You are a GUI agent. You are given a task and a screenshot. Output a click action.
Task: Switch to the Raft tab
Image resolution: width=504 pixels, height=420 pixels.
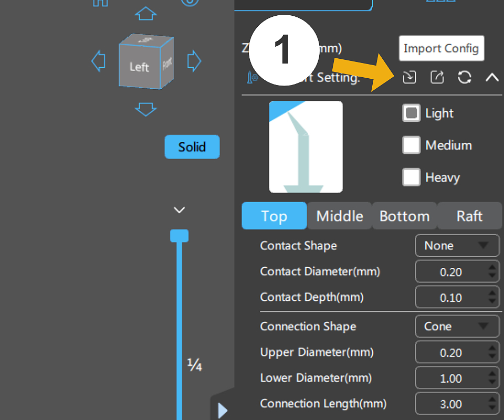pos(469,216)
